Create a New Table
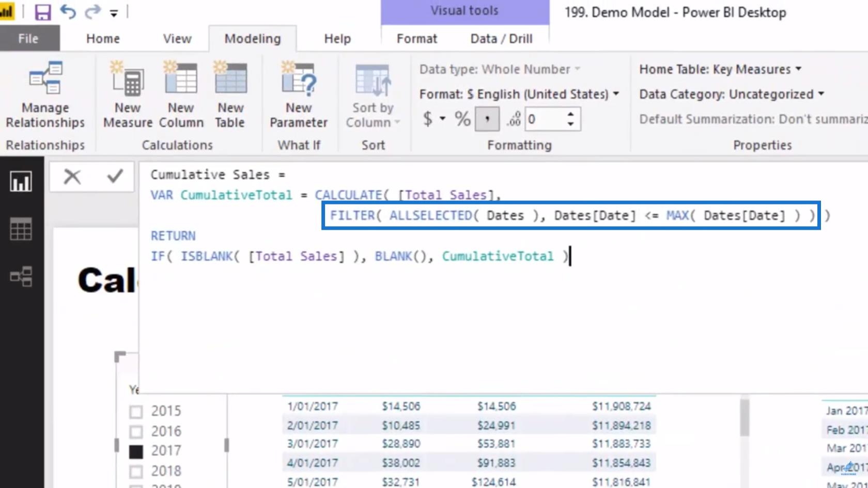Image resolution: width=868 pixels, height=488 pixels. 230,95
